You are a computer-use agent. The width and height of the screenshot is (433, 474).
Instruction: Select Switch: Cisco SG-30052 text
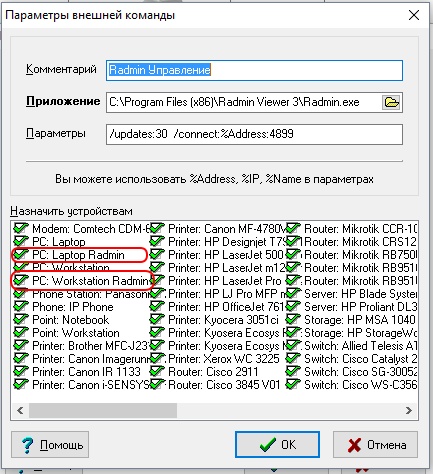[361, 372]
